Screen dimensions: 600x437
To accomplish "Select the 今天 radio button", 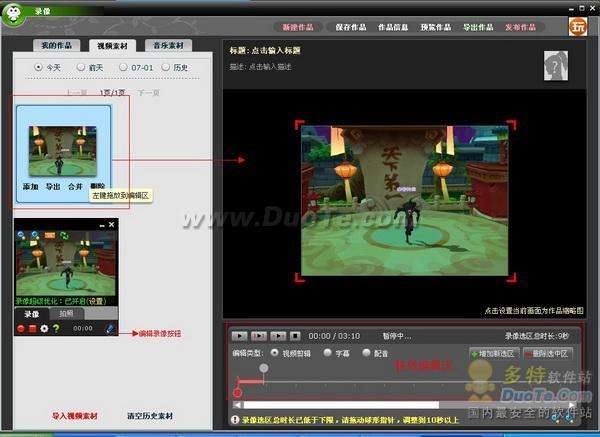I will pos(38,67).
